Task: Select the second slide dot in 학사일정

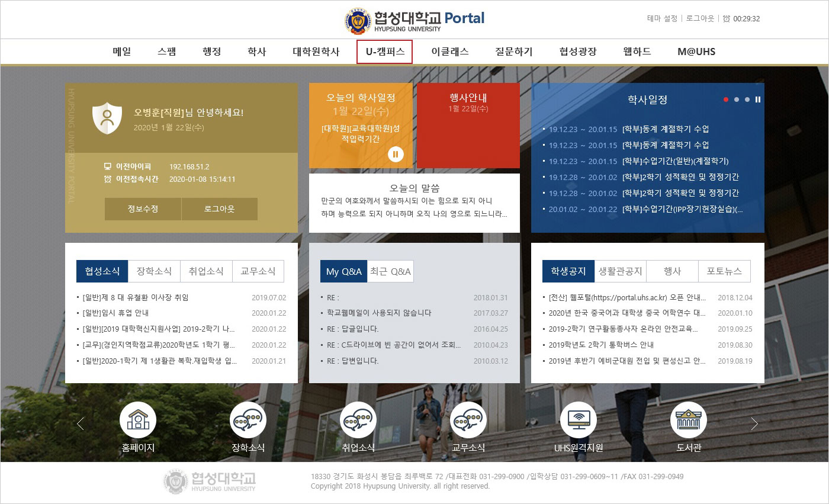Action: tap(737, 99)
